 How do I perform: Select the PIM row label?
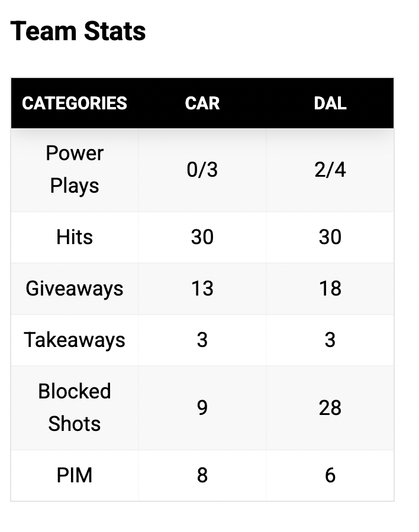pos(75,475)
